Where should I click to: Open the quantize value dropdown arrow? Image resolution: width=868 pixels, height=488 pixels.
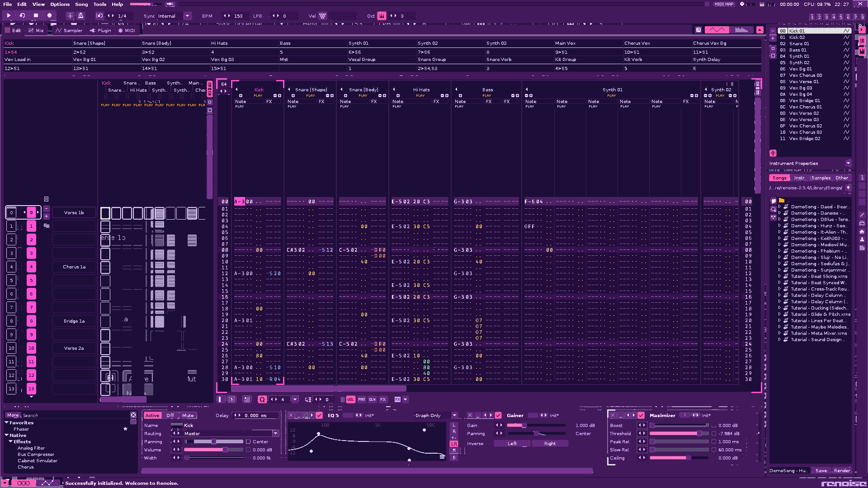click(295, 399)
